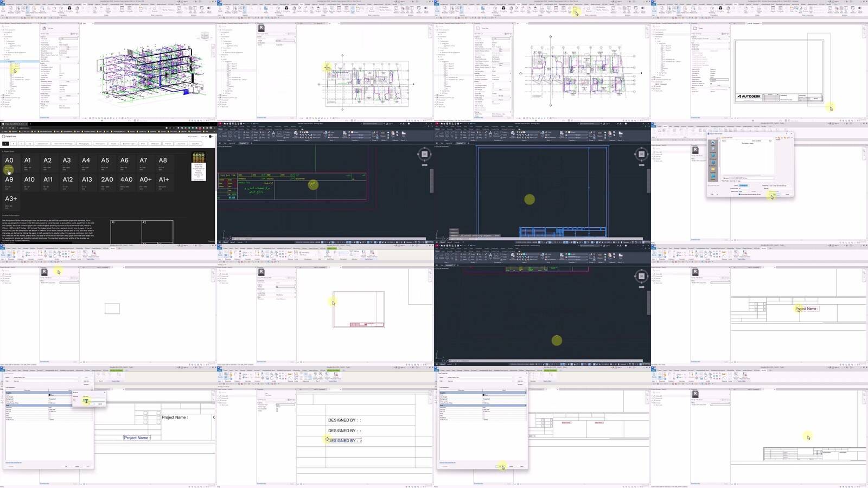Click the PaperSizes site logo
The height and width of the screenshot is (488, 868).
10,137
